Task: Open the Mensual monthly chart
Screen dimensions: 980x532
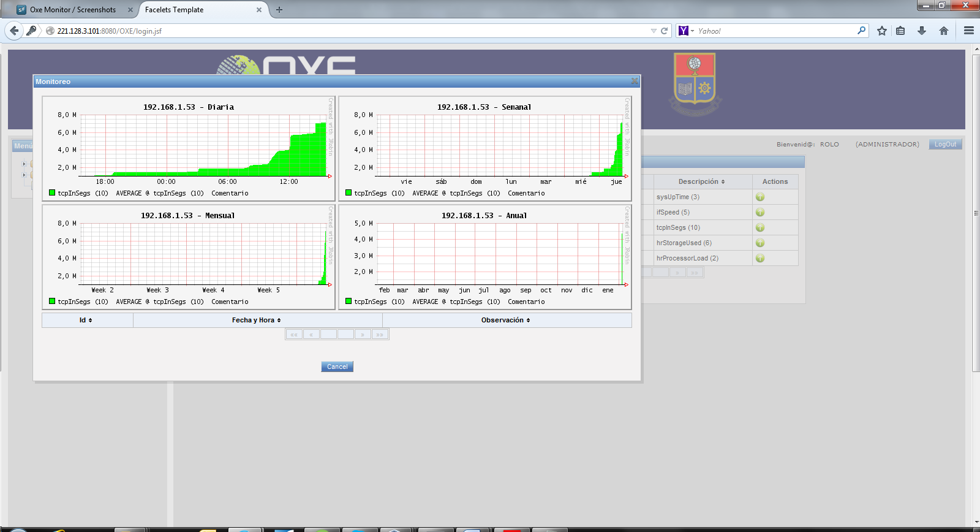Action: [x=189, y=257]
